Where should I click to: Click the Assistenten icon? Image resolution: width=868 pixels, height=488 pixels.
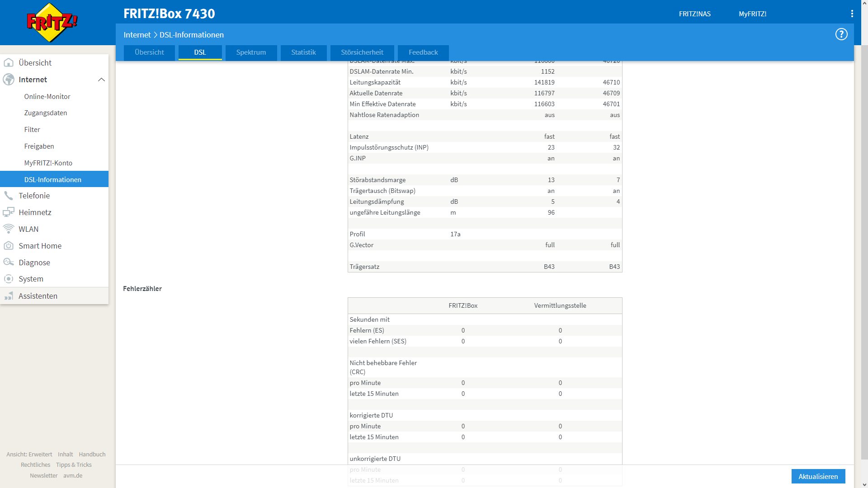click(x=9, y=296)
